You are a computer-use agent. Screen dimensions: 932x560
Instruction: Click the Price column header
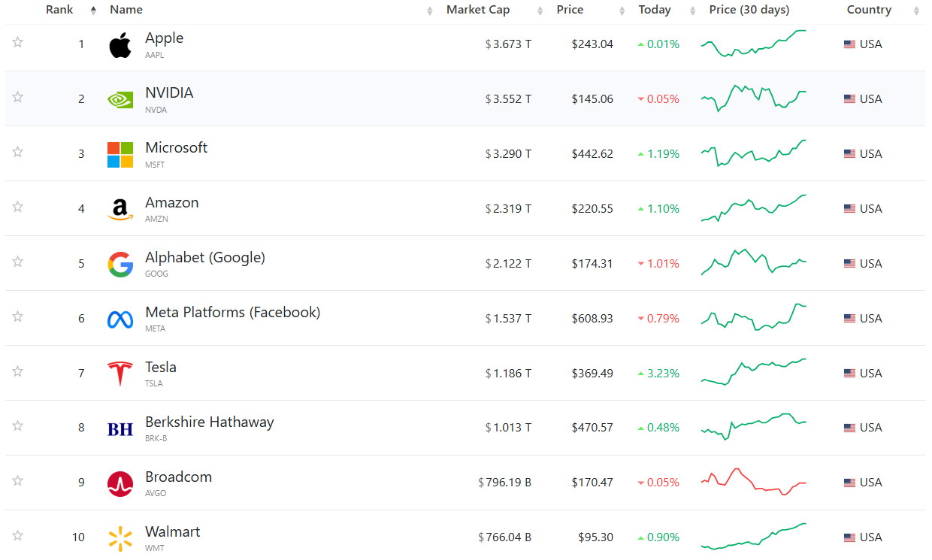[570, 10]
